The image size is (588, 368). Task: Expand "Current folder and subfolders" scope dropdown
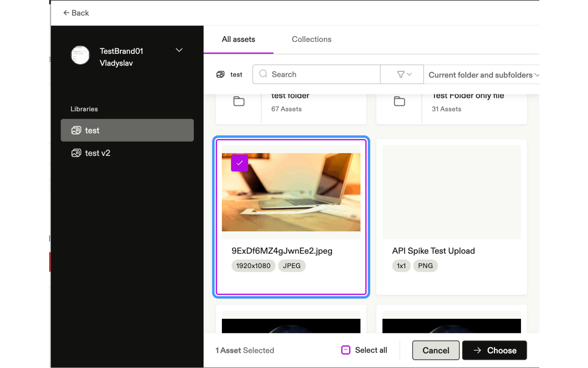(x=484, y=75)
